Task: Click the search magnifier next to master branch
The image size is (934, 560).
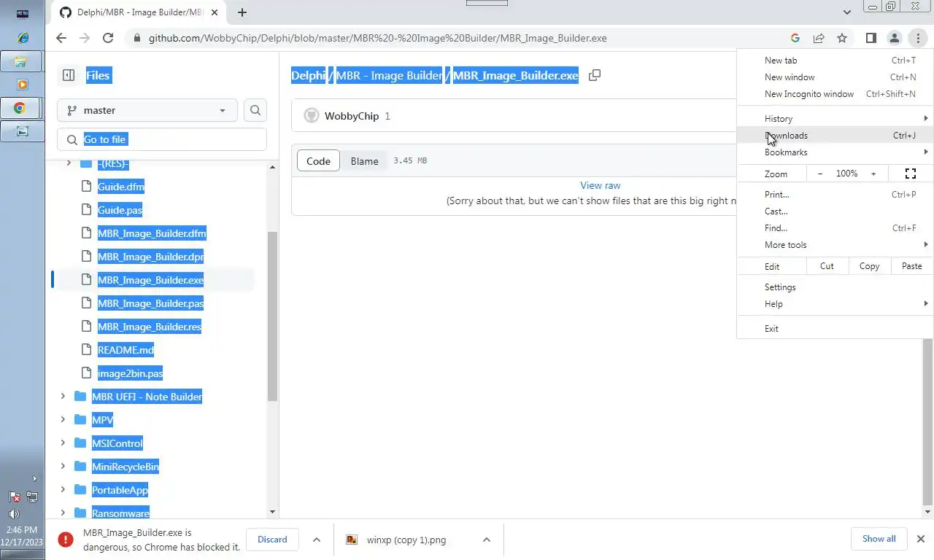Action: tap(255, 110)
